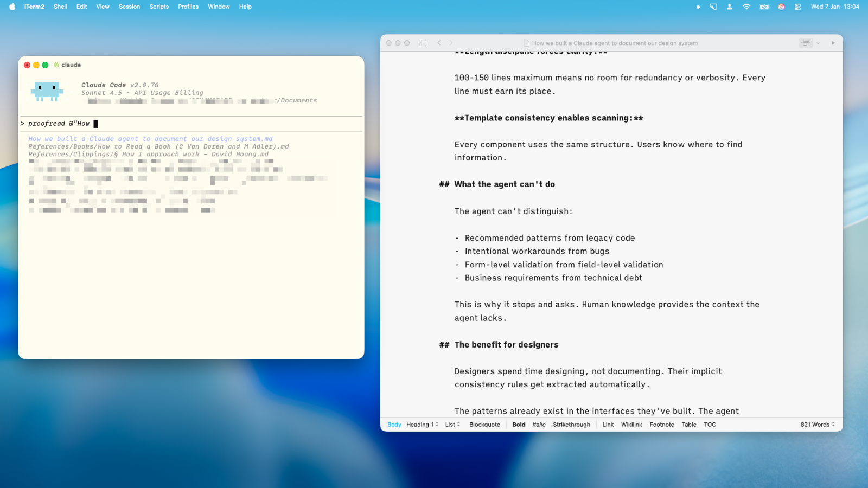Screen dimensions: 868x488
Task: Click the paragraph formatting icon in the title bar
Action: (806, 42)
